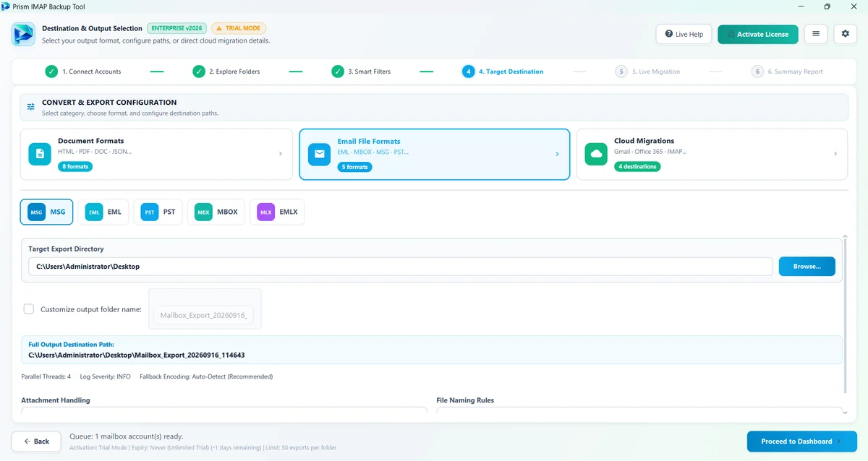The width and height of the screenshot is (868, 461).
Task: Click the Cloud Migrations cloud icon
Action: pos(596,154)
